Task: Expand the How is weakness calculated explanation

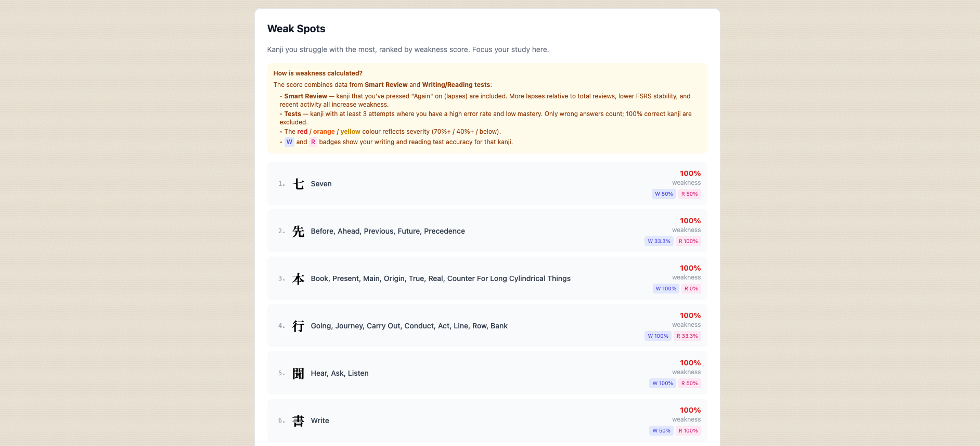Action: tap(318, 73)
